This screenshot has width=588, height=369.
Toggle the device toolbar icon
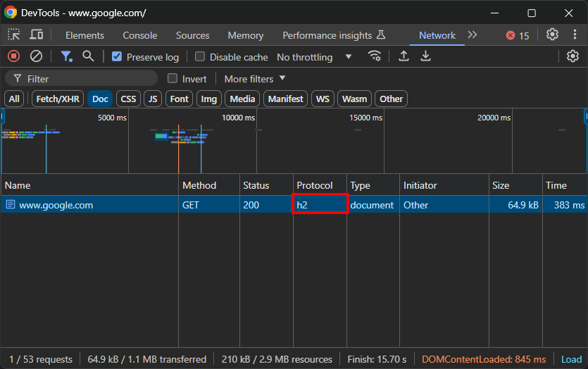(x=36, y=35)
